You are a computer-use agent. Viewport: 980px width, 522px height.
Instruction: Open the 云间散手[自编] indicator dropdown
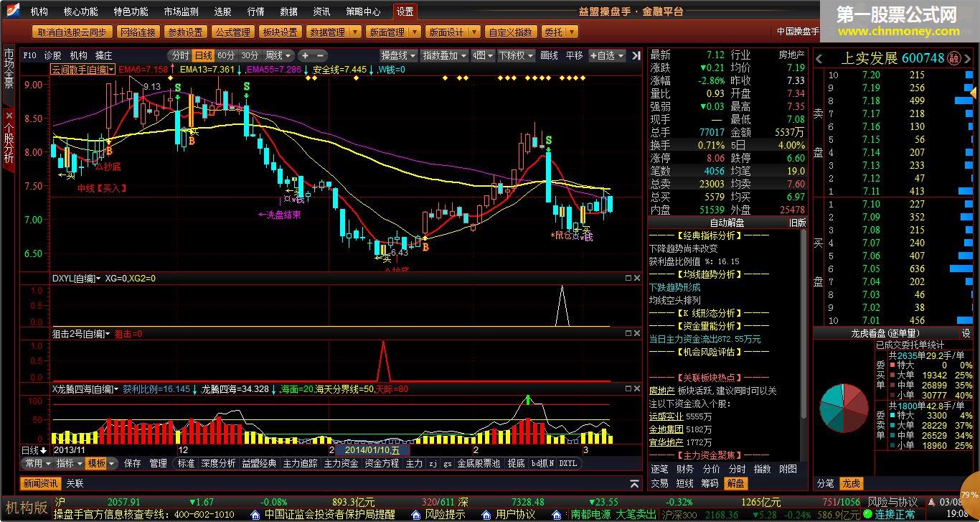point(83,70)
